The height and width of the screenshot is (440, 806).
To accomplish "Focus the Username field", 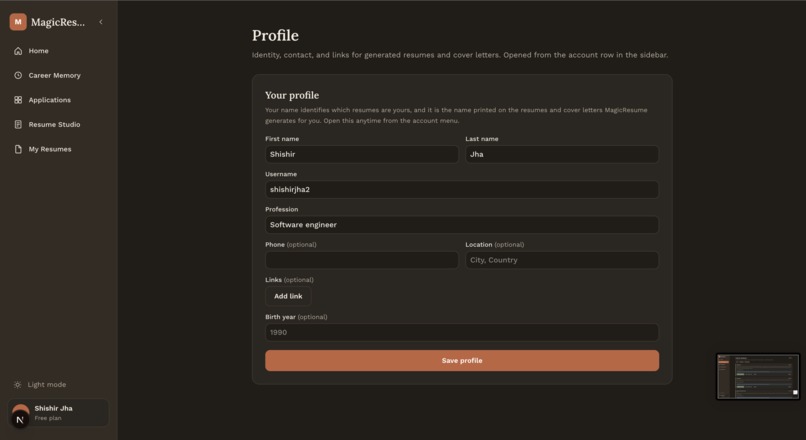I will point(462,190).
